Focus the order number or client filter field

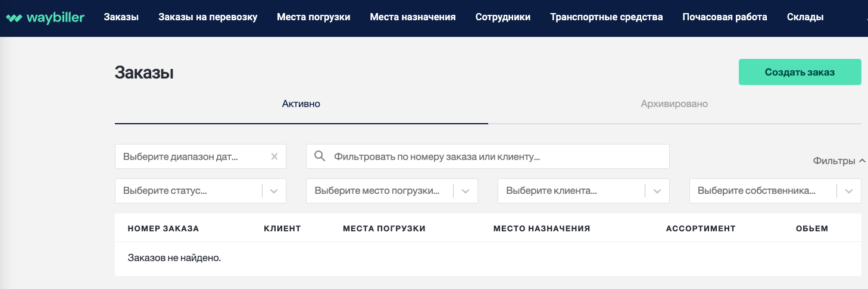(488, 156)
